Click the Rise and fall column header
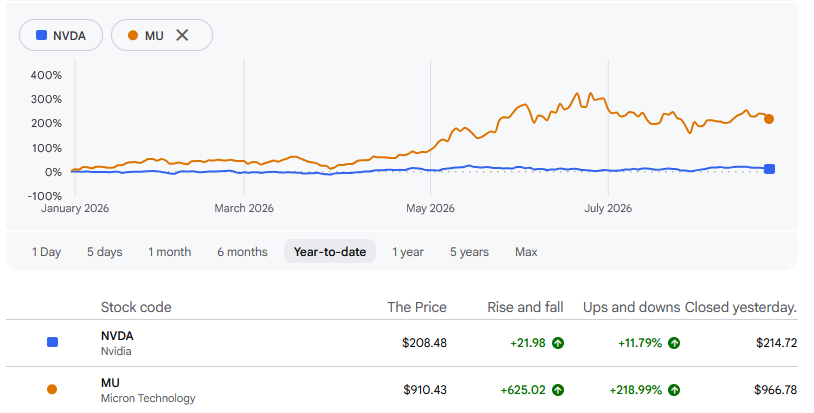Viewport: 814px width, 413px height. coord(525,307)
